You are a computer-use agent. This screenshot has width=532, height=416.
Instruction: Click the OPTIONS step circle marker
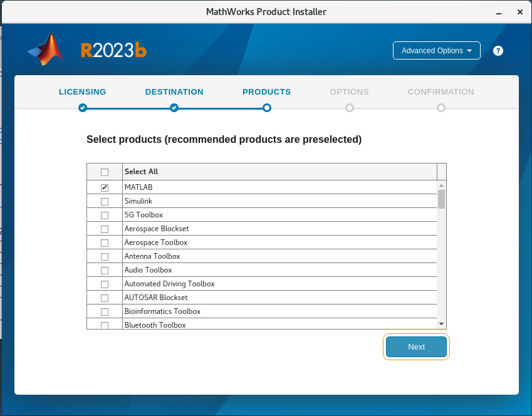pos(350,108)
